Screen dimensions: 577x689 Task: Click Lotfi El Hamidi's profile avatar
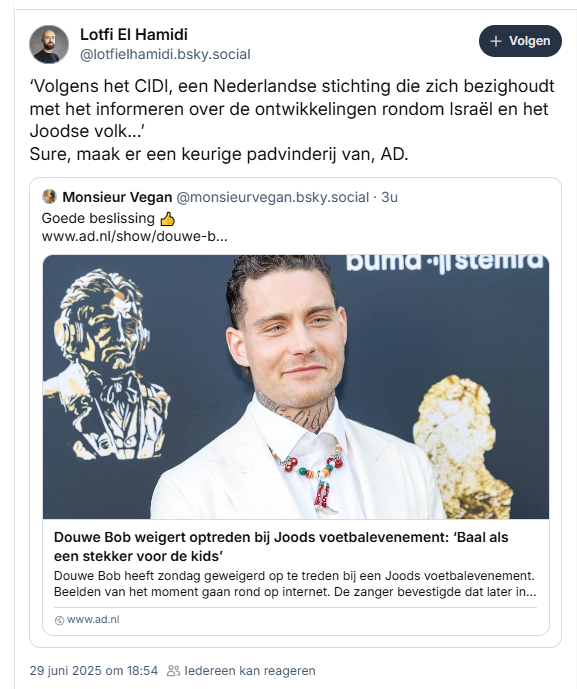tap(49, 44)
